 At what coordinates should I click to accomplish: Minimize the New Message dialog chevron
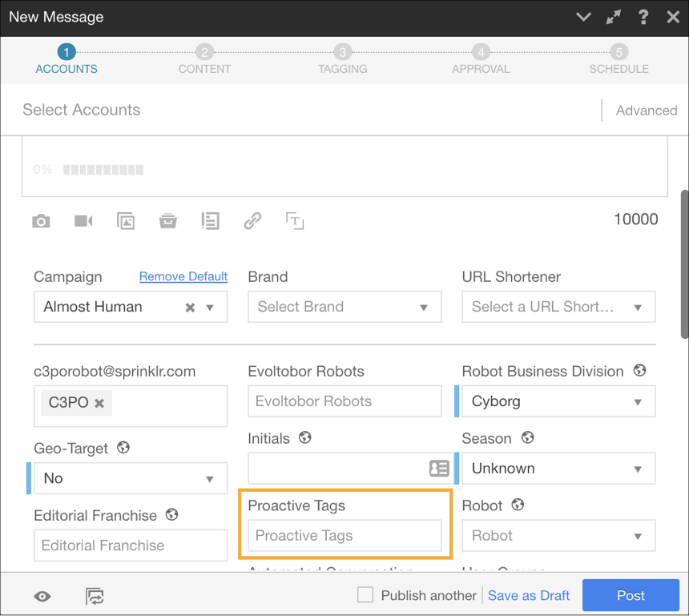pyautogui.click(x=583, y=17)
